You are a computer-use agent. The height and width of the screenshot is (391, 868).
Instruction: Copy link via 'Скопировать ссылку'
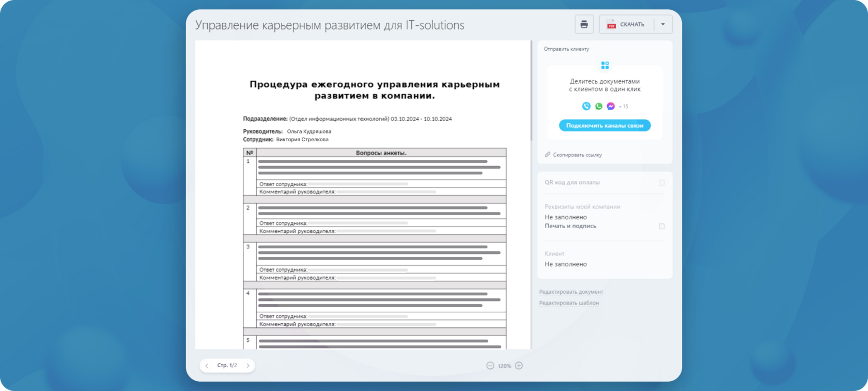(x=577, y=155)
